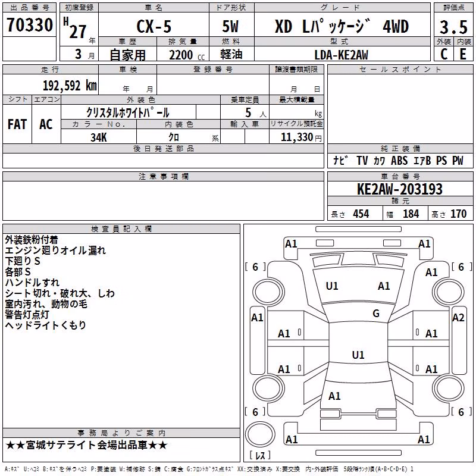476x476 pixels.
Task: Click the 検査員記入欄 header
Action: click(121, 229)
